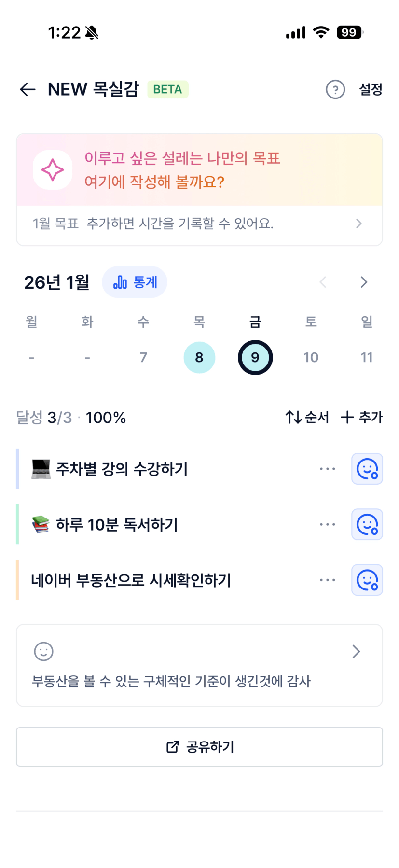Viewport: 399px width, 868px height.
Task: Open three-dot menu for 하루 10분 독서하기
Action: click(x=327, y=524)
